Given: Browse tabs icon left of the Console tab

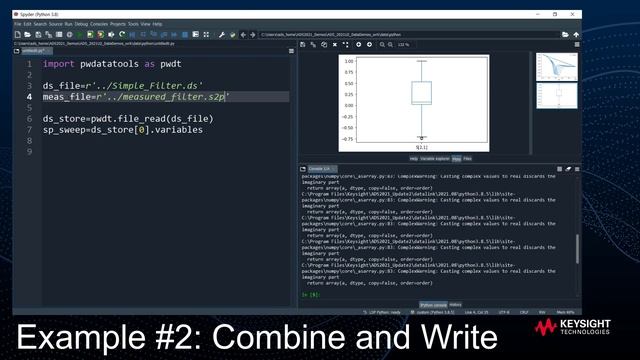Looking at the screenshot, I should [x=303, y=169].
